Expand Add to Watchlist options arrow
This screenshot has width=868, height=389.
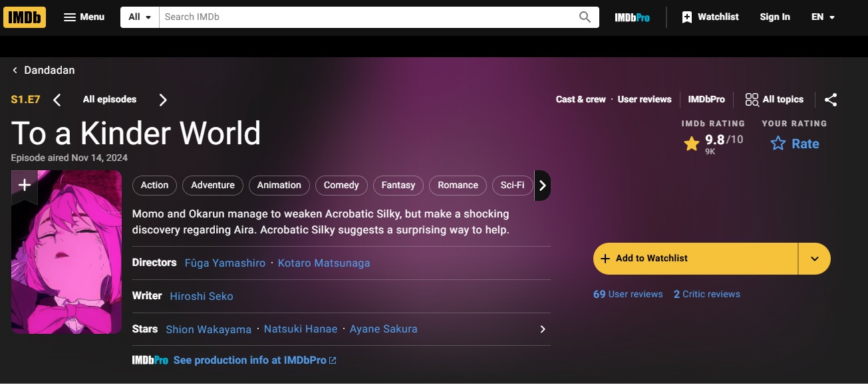815,259
